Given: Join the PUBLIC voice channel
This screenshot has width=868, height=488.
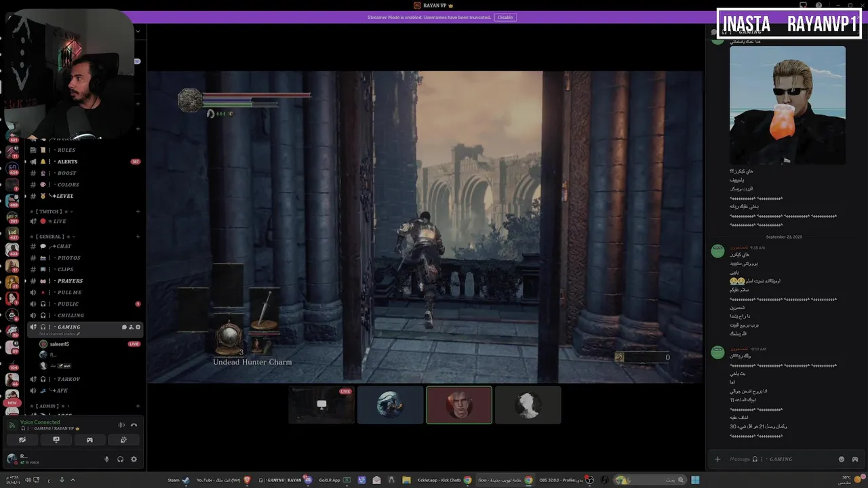Looking at the screenshot, I should coord(85,304).
